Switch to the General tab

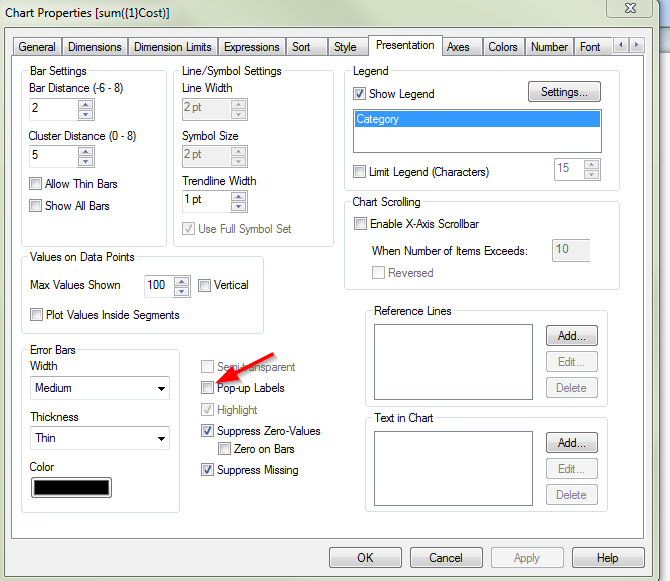37,47
